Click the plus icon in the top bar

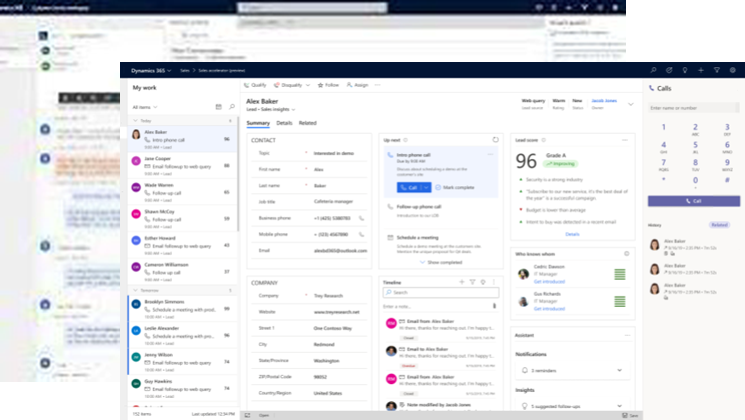point(702,70)
